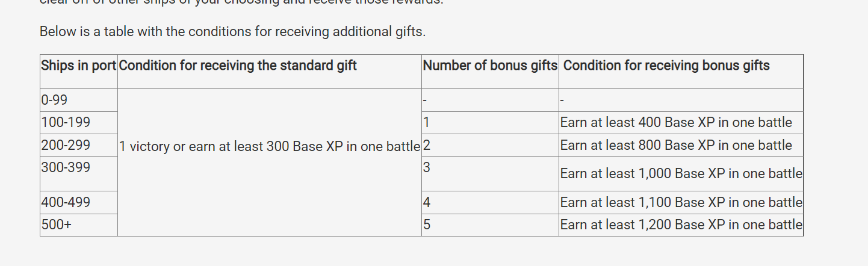Click the "Earn at least 1,000 Base XP" cell

click(681, 174)
